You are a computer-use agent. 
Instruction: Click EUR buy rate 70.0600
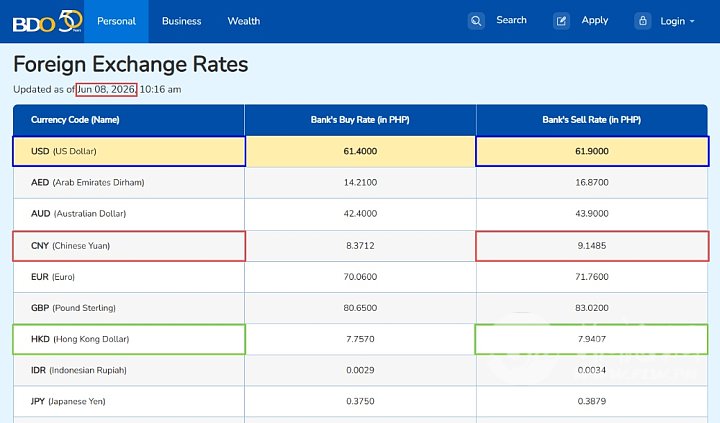click(x=360, y=277)
